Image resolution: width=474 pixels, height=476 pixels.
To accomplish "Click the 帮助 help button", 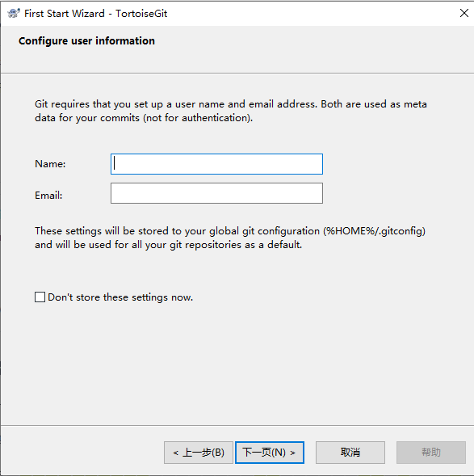I will tap(431, 453).
